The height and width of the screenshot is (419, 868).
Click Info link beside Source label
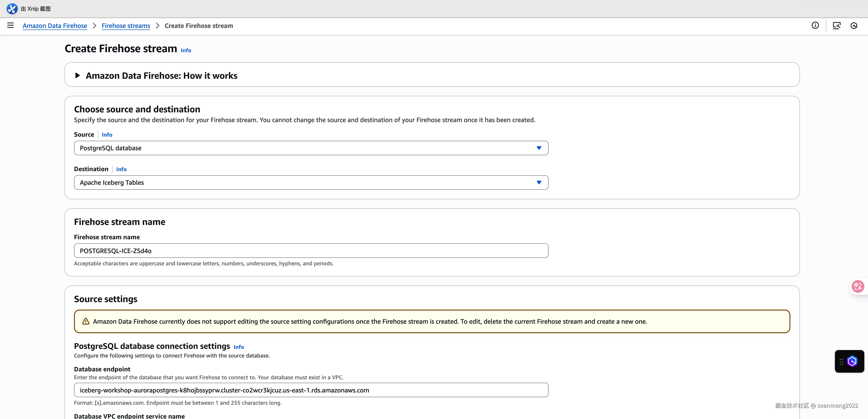pos(107,135)
